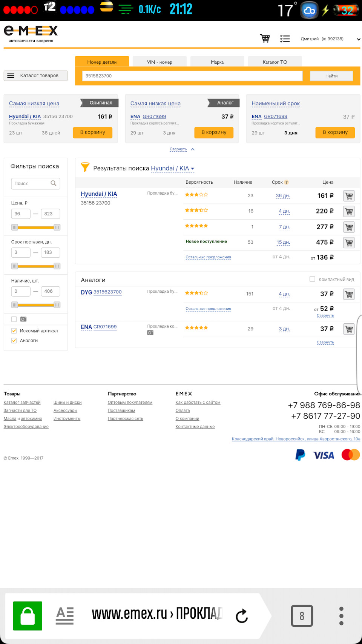The width and height of the screenshot is (362, 644).
Task: Open the orders checklist icon in header
Action: coord(285,38)
